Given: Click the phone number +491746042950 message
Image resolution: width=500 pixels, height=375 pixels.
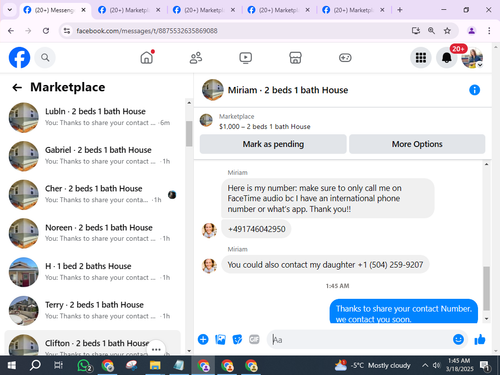Looking at the screenshot, I should 256,229.
